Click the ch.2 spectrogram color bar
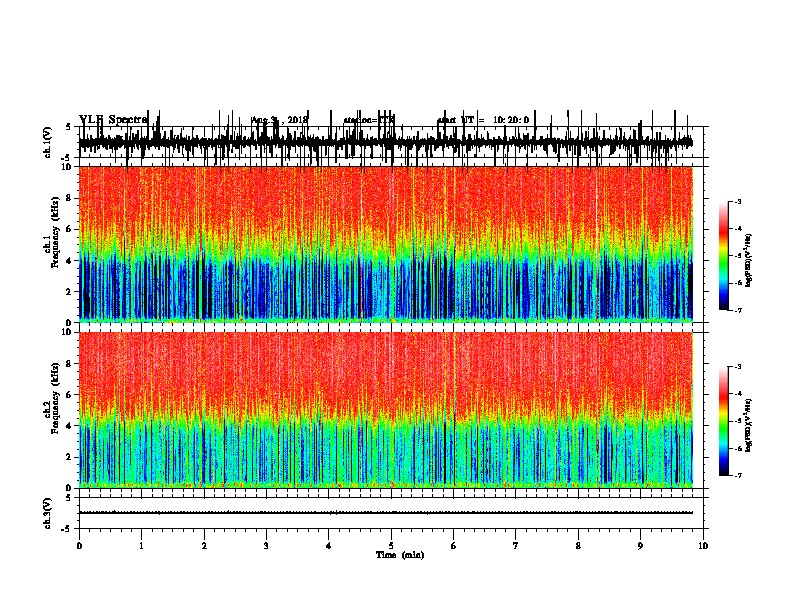The width and height of the screenshot is (792, 612). pos(723,421)
